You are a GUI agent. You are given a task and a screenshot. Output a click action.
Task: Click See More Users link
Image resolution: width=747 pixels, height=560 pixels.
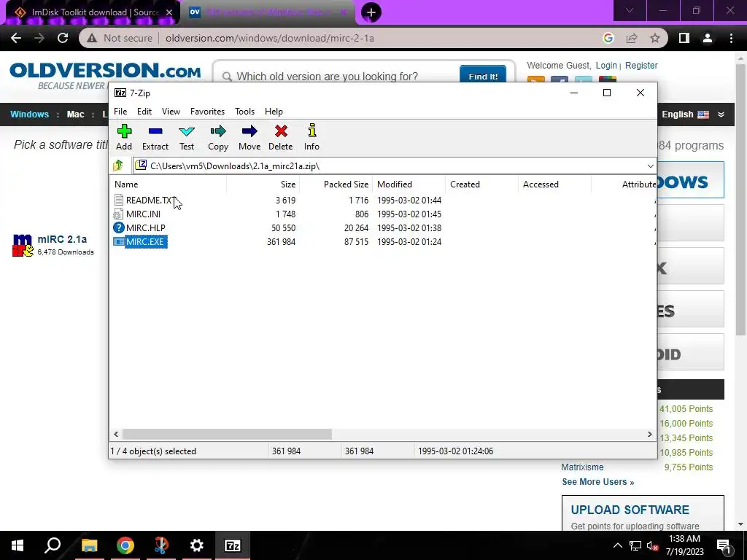pyautogui.click(x=598, y=482)
